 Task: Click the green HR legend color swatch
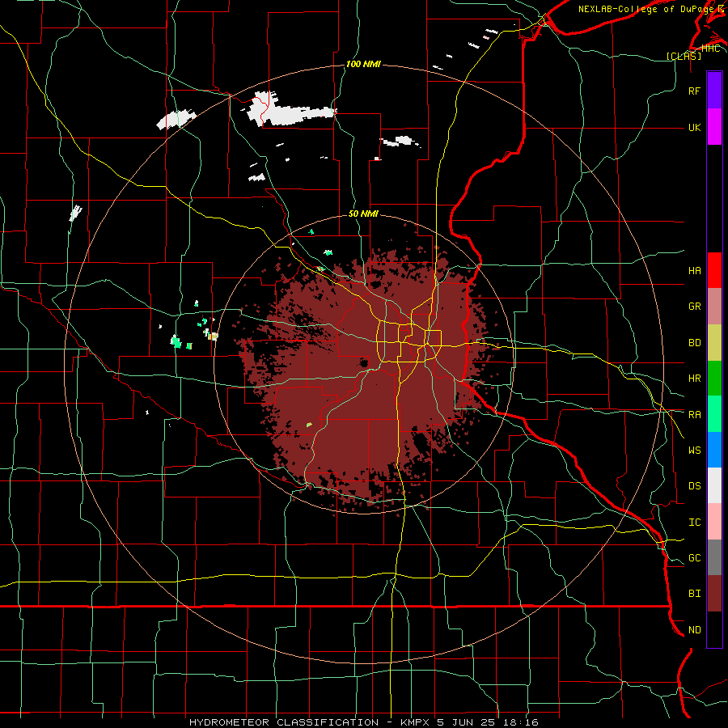click(714, 379)
